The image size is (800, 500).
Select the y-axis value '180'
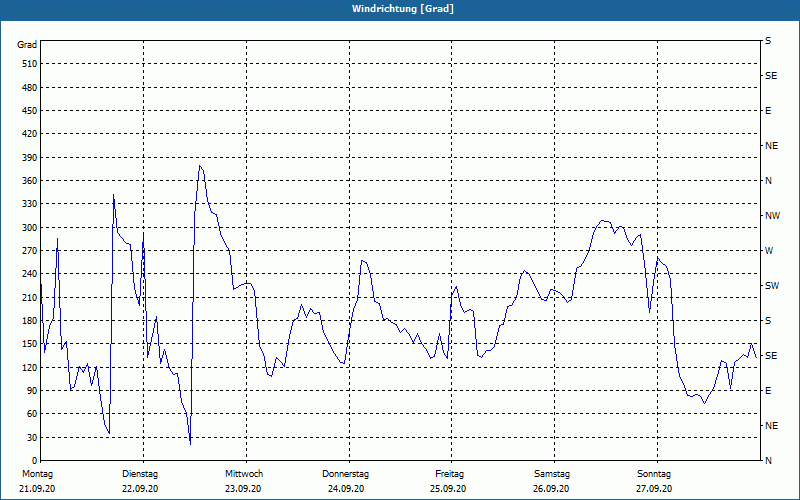(x=30, y=321)
